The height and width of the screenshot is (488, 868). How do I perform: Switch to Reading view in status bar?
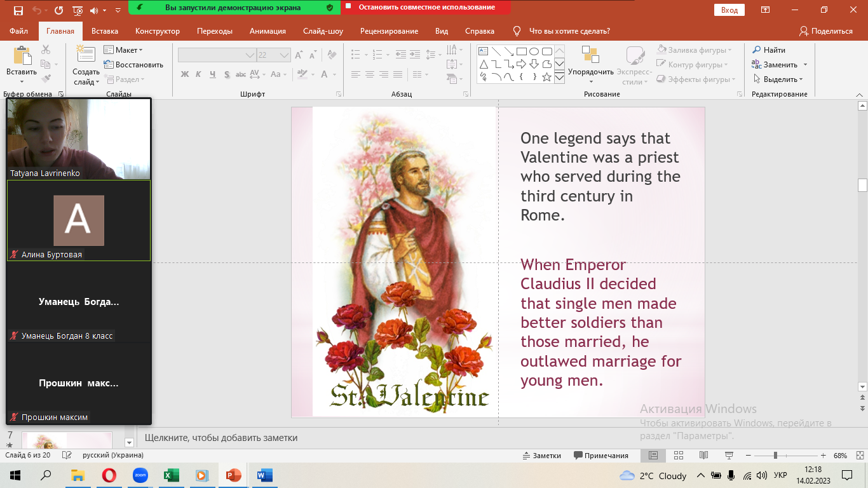coord(703,456)
